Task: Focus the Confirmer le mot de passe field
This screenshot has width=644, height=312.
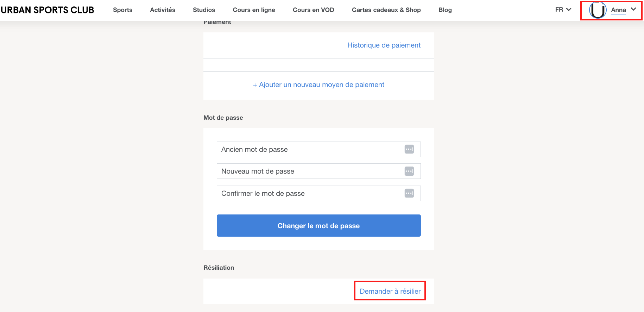Action: [318, 193]
